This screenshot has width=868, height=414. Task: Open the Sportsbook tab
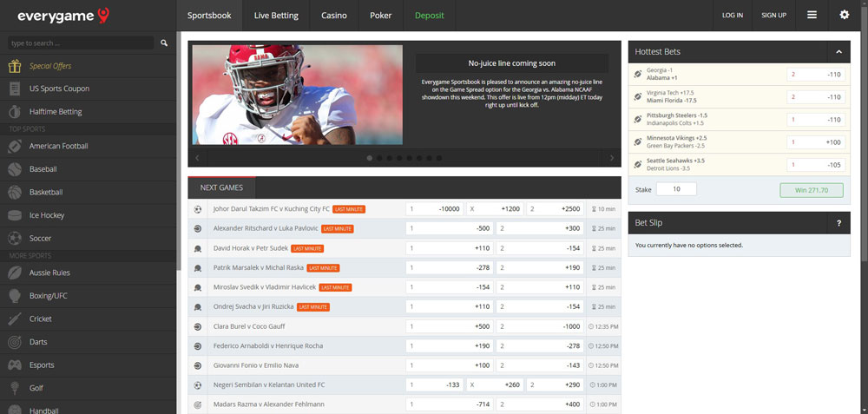pos(209,16)
